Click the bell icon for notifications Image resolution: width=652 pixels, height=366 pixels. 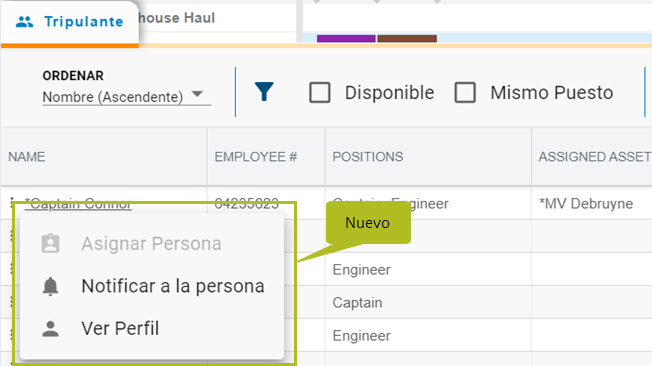point(50,286)
